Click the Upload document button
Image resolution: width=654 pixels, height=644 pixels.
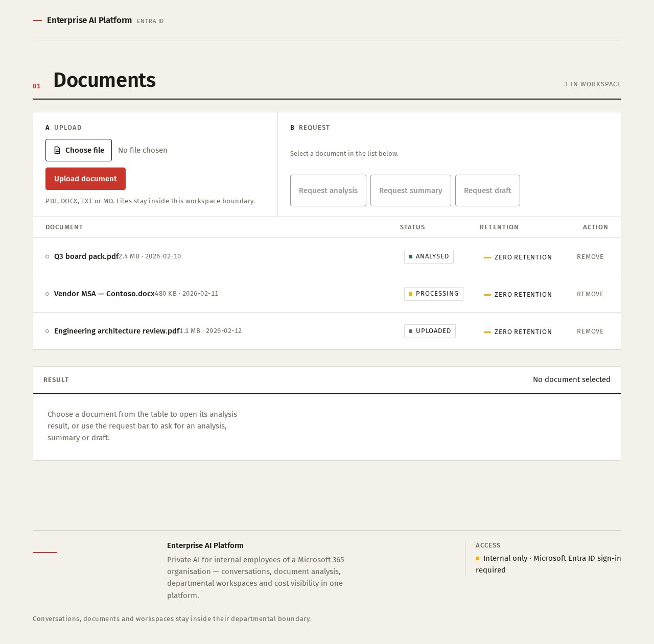tap(85, 179)
